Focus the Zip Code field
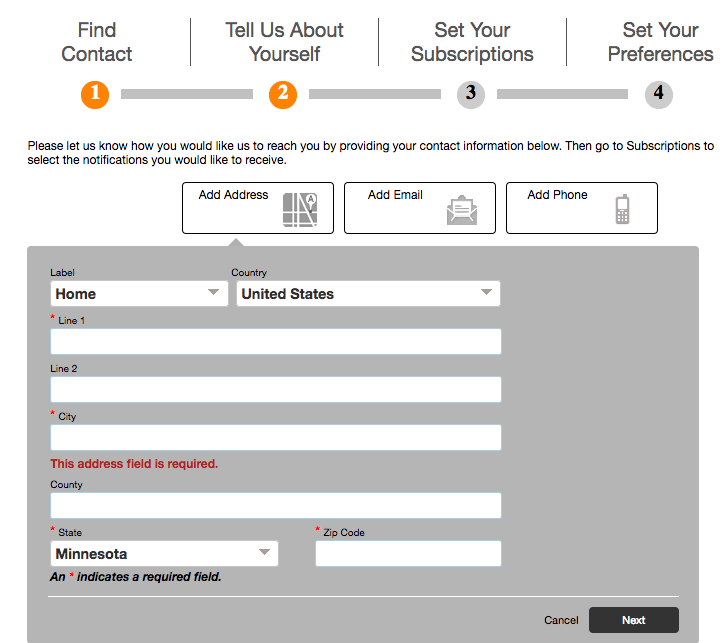This screenshot has height=643, width=728. click(x=408, y=554)
